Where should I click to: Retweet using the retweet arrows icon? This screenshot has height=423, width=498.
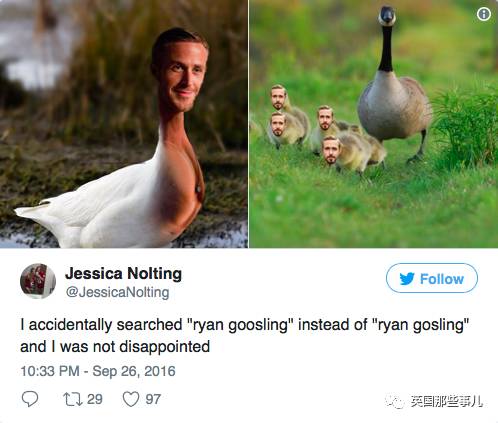[x=73, y=399]
